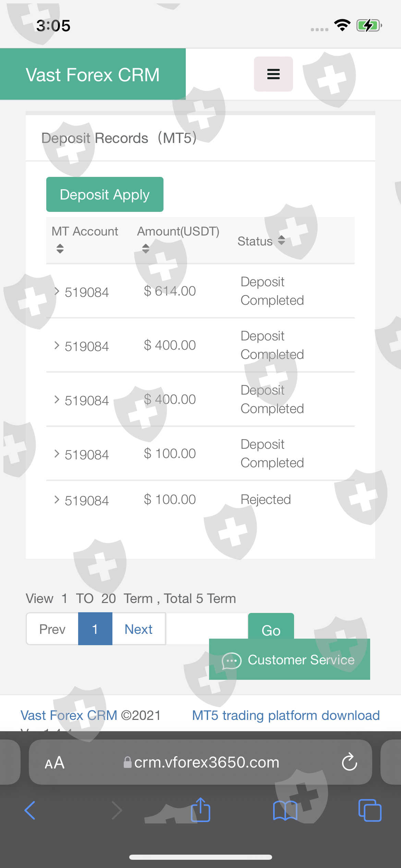Viewport: 401px width, 868px height.
Task: Sort by Status column arrows
Action: (x=281, y=240)
